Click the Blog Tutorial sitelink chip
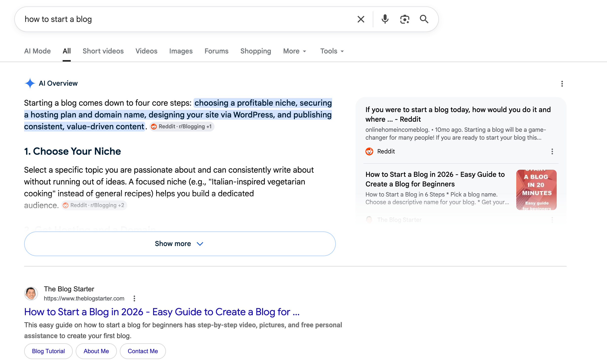The image size is (607, 364). [x=48, y=351]
